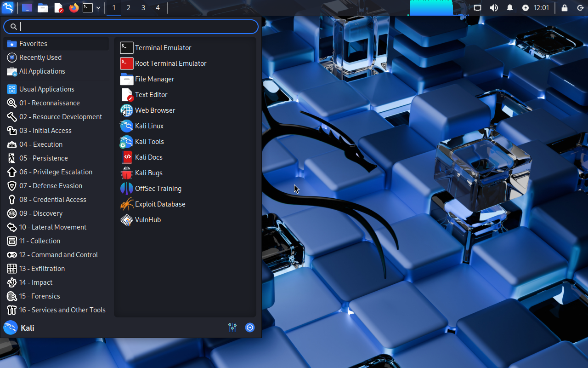Click the Show Desktop panel icon

click(x=27, y=8)
